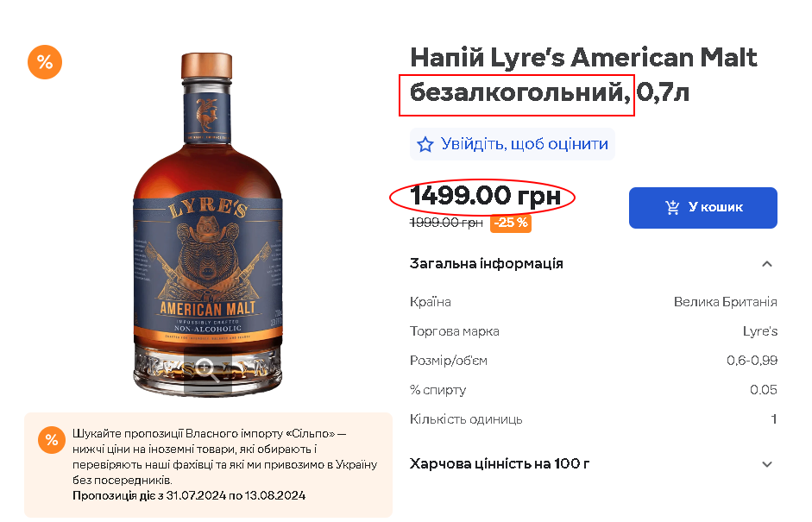Collapse Загальна інформація section chevron
This screenshot has height=522, width=812.
click(x=767, y=264)
